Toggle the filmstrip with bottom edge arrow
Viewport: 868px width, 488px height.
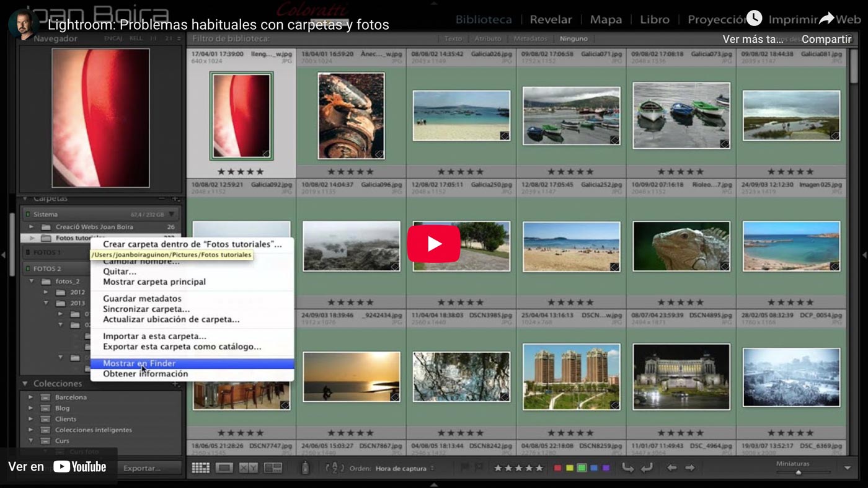[x=434, y=484]
